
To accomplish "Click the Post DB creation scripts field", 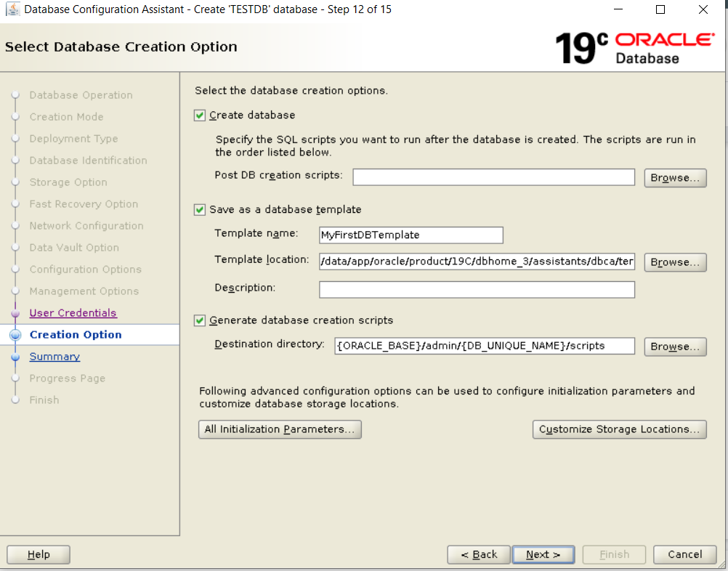I will [493, 177].
